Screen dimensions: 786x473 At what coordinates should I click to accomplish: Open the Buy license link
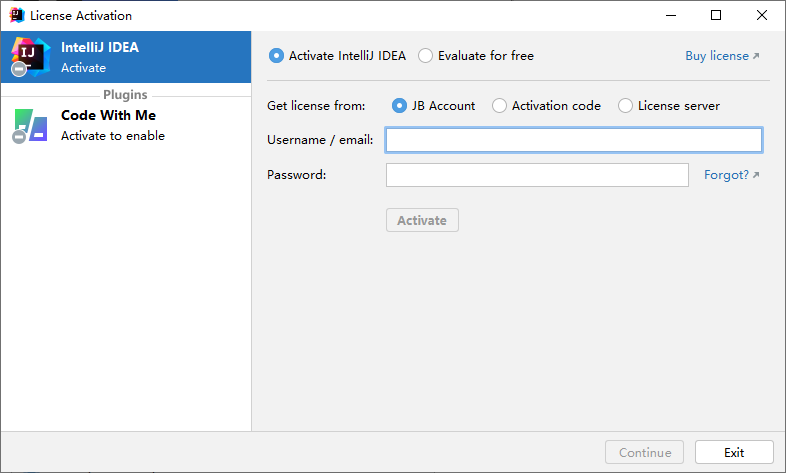tap(716, 56)
